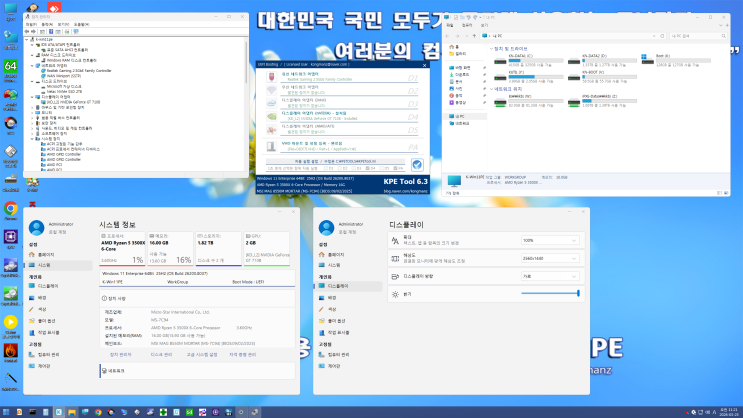Open the network drive (Z:) in Explorer

[x=602, y=100]
